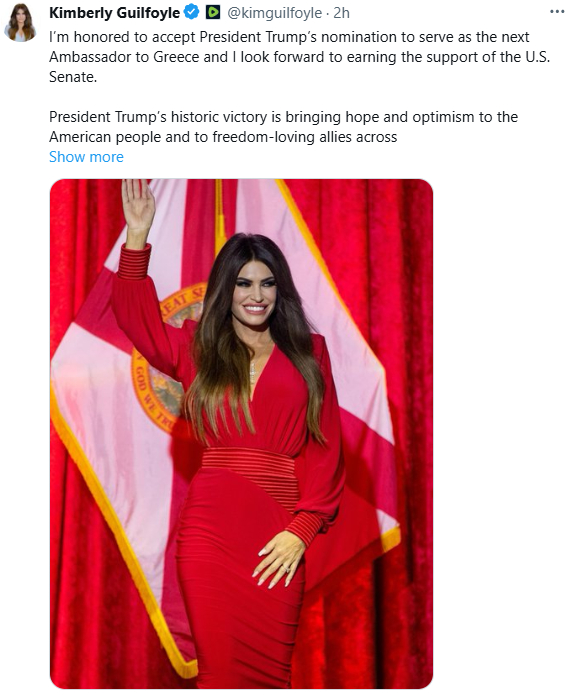Click the word Senate in the post
This screenshot has height=695, width=574.
[72, 77]
